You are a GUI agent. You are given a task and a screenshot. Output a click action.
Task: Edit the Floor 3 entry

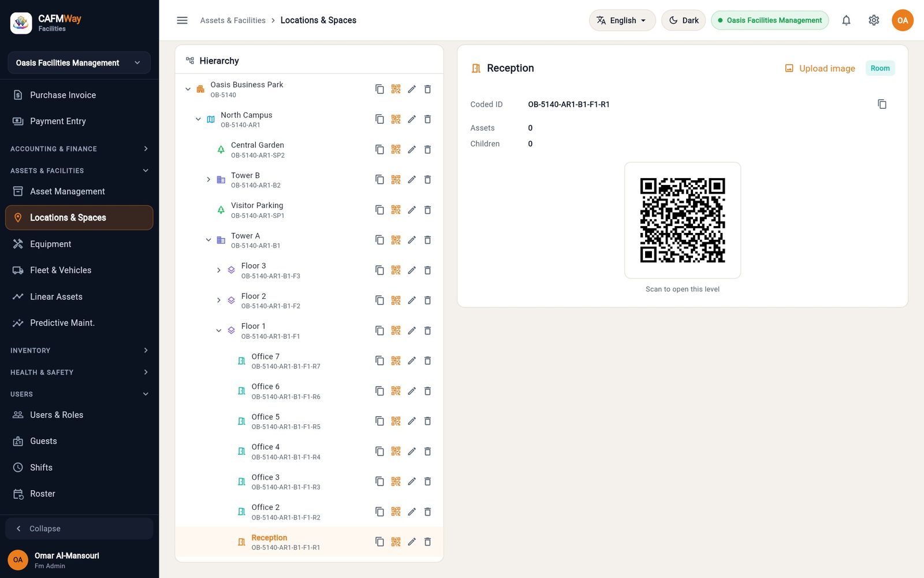point(412,270)
